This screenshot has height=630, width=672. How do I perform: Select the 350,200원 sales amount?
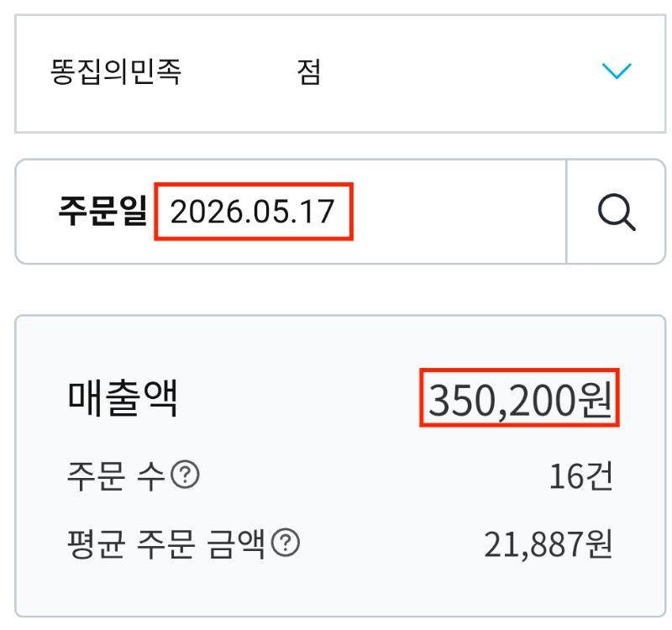click(x=519, y=397)
